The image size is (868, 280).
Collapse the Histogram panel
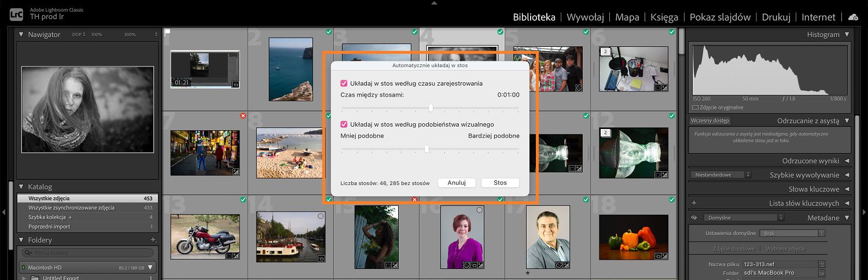pos(847,35)
